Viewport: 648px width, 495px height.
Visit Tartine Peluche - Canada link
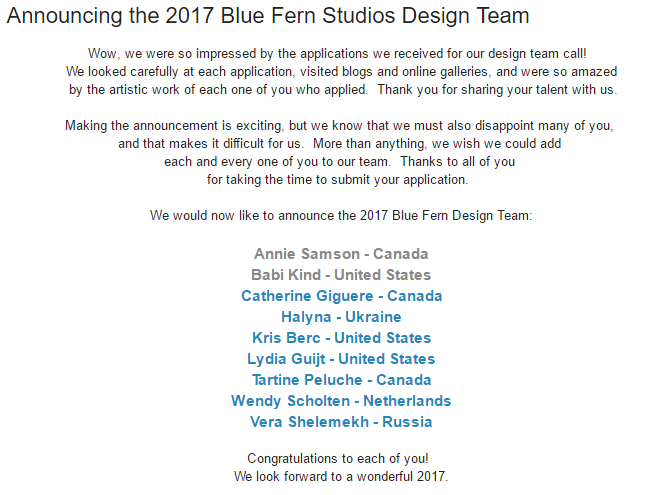pyautogui.click(x=341, y=380)
